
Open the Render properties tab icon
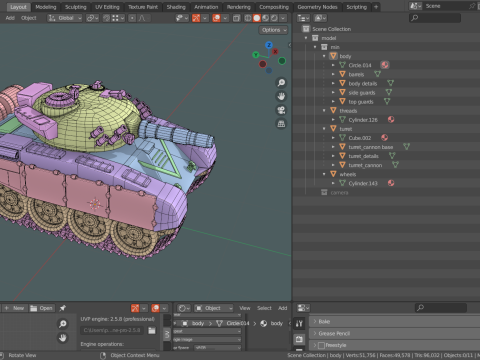(x=299, y=339)
